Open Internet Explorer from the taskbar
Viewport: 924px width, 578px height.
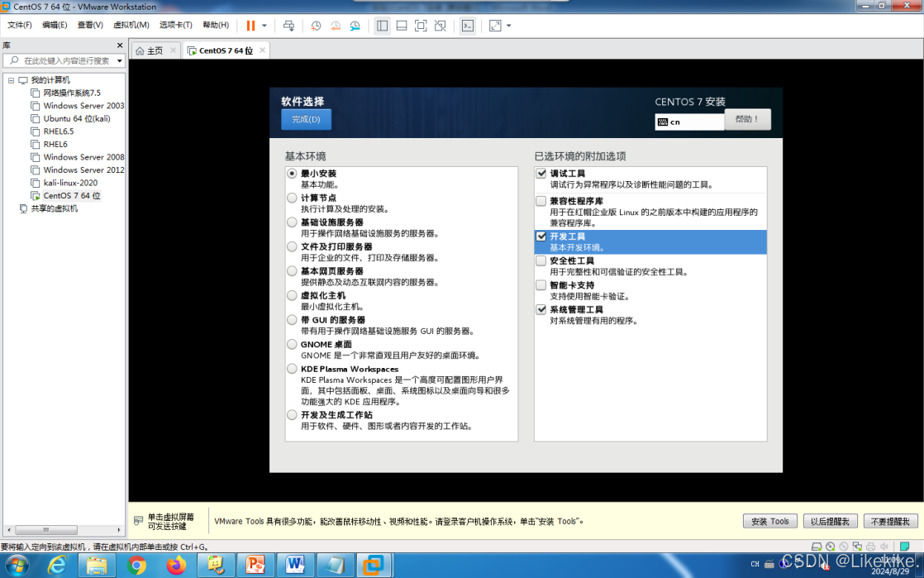tap(56, 566)
